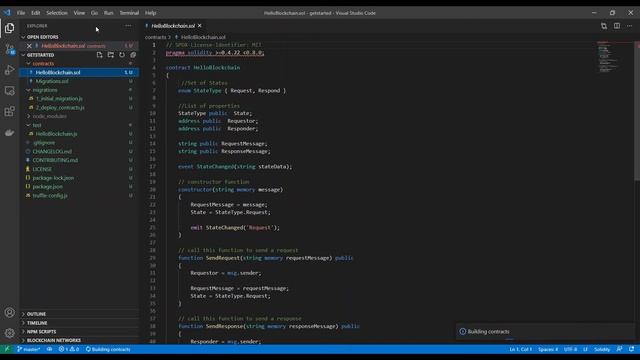
Task: Close the HelloBlockchain.sol editor tab
Action: click(x=200, y=26)
